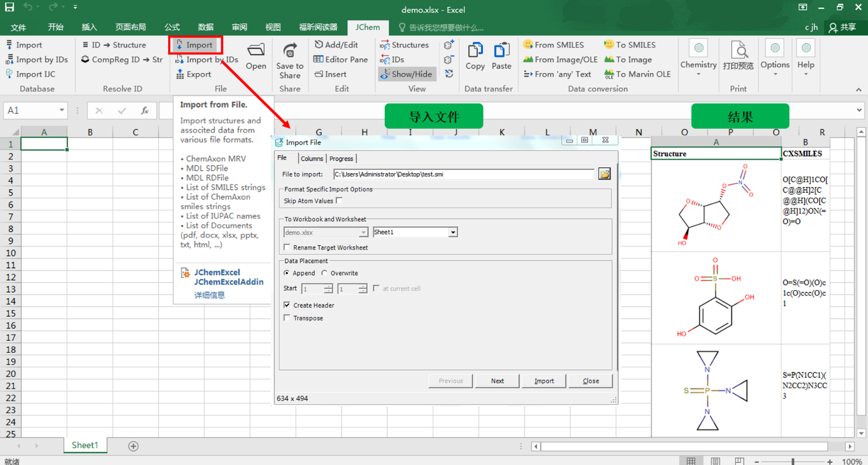Viewport: 868px width, 465px height.
Task: Click the Open file icon
Action: coord(256,56)
